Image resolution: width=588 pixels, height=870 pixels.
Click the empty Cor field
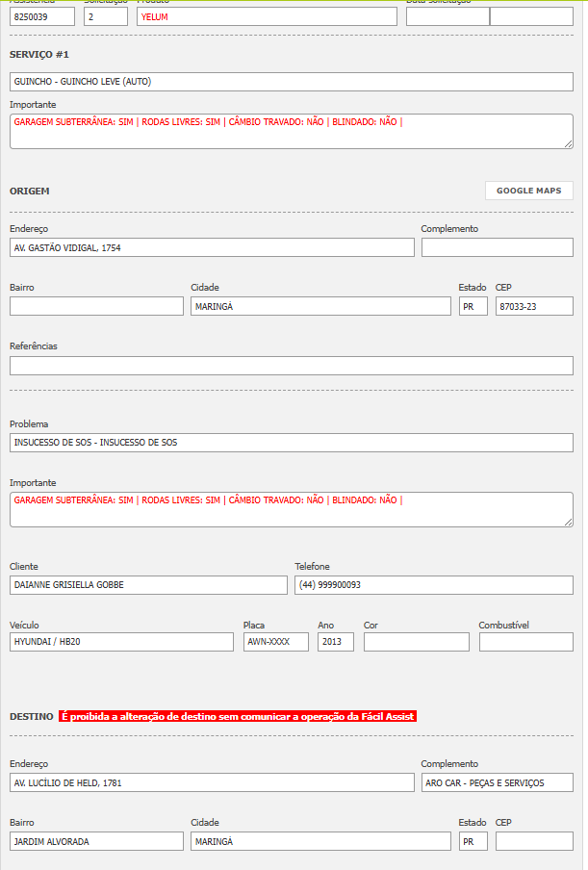[416, 642]
